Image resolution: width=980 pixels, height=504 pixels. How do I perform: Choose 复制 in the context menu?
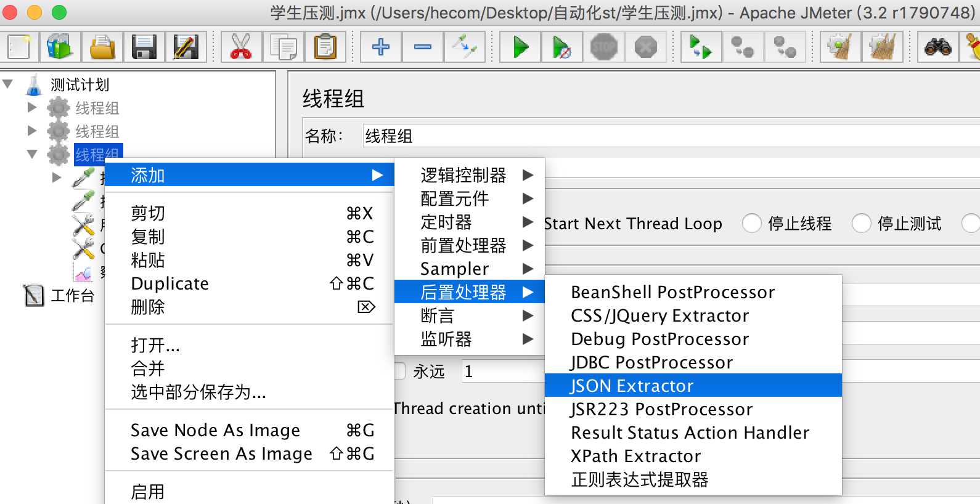click(x=249, y=237)
